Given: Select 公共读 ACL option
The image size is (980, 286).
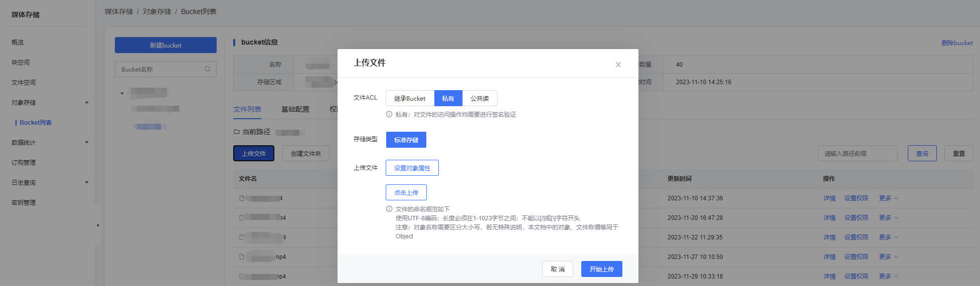Looking at the screenshot, I should (x=479, y=98).
